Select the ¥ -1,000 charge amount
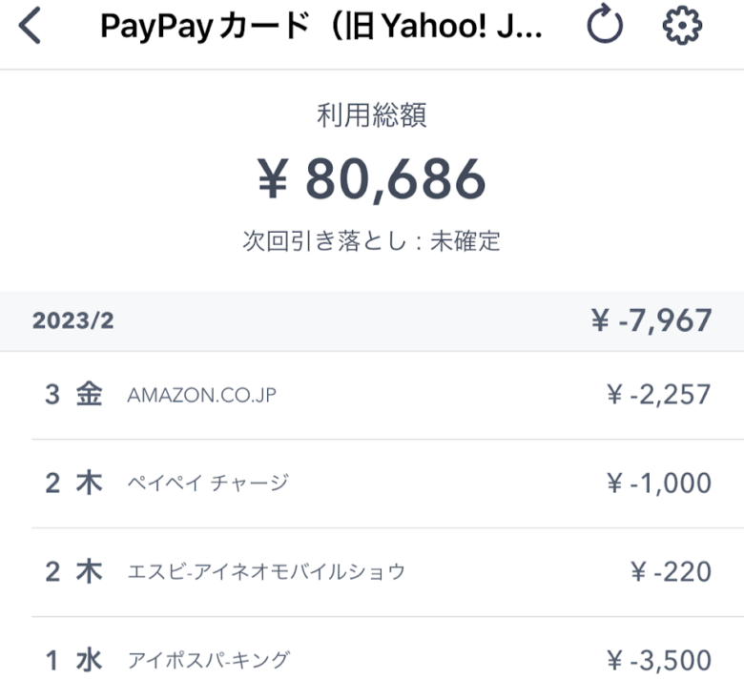This screenshot has height=700, width=744. pos(658,484)
